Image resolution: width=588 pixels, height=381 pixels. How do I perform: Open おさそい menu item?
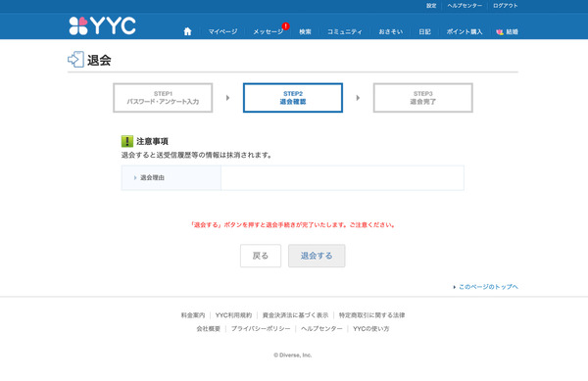(390, 32)
